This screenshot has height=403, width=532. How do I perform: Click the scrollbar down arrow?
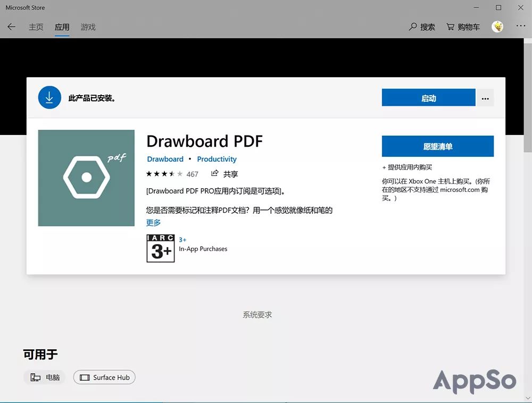pos(528,398)
